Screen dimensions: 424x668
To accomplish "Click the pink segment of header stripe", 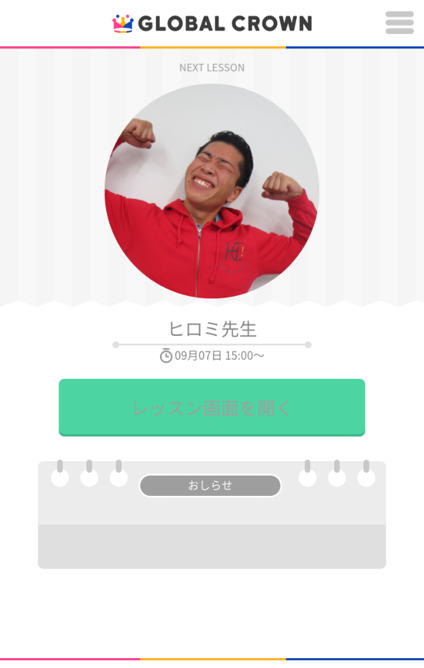I will 70,47.
